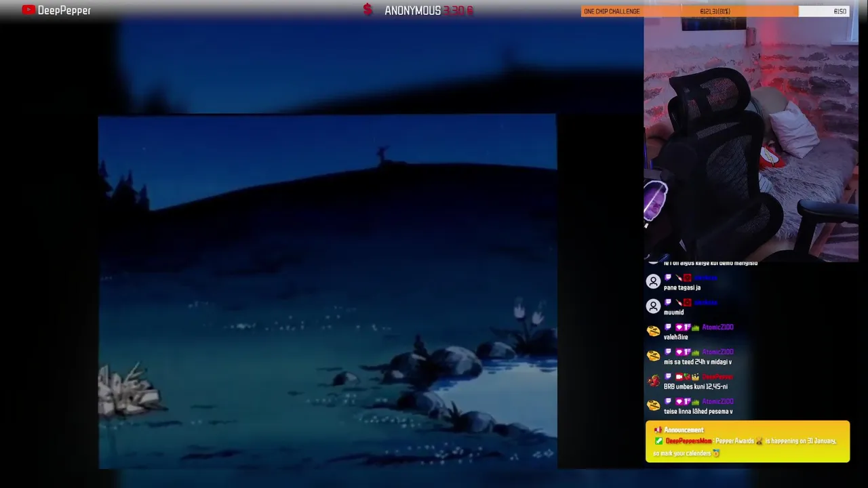
Task: Click the camera badge beside DeepPepper's chat name
Action: [x=677, y=377]
